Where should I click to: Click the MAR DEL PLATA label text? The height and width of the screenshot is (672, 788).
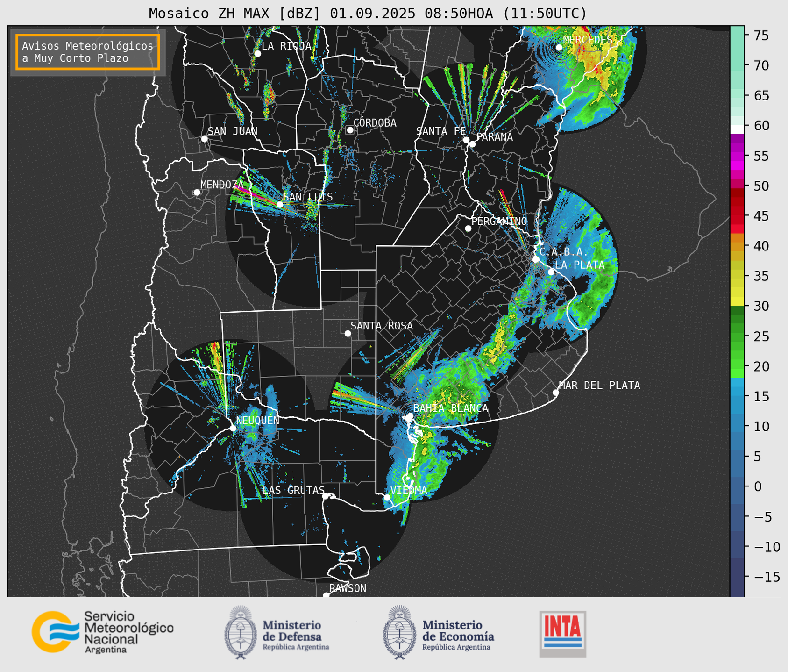tap(599, 386)
